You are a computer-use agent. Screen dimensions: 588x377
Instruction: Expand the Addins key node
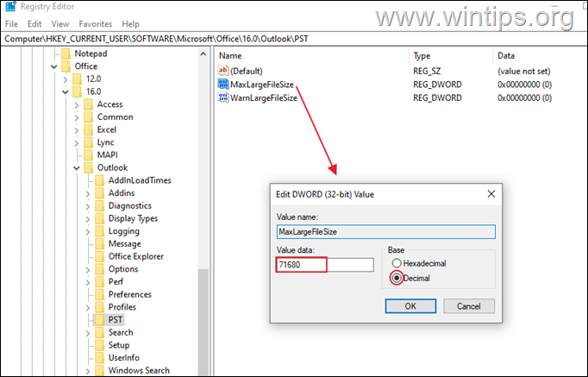pos(88,193)
